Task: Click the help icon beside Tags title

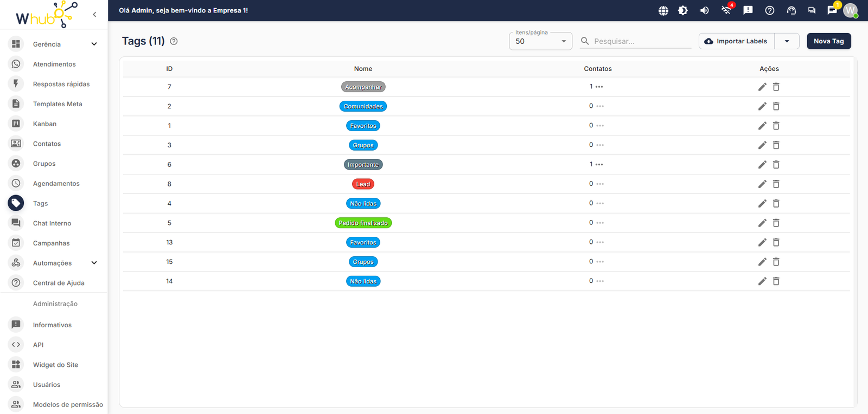Action: tap(174, 41)
